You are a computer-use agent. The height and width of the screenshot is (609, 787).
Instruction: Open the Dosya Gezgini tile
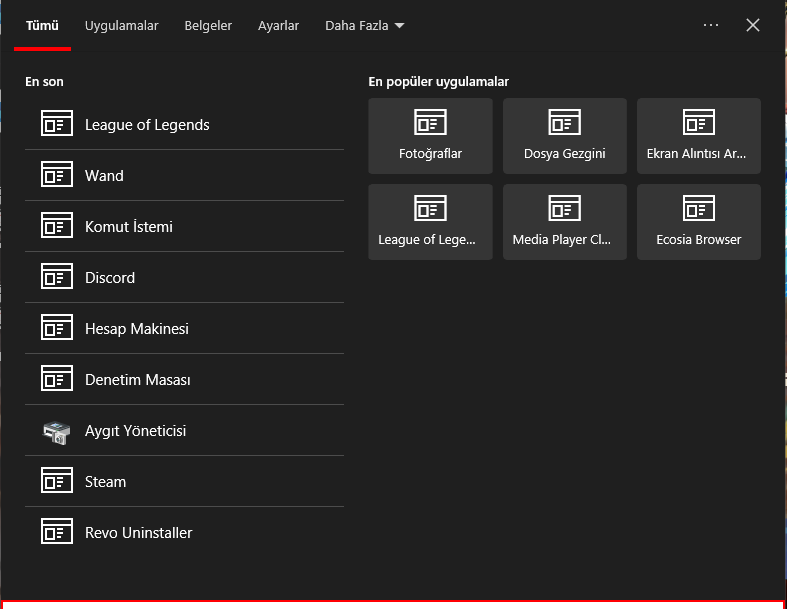[565, 136]
